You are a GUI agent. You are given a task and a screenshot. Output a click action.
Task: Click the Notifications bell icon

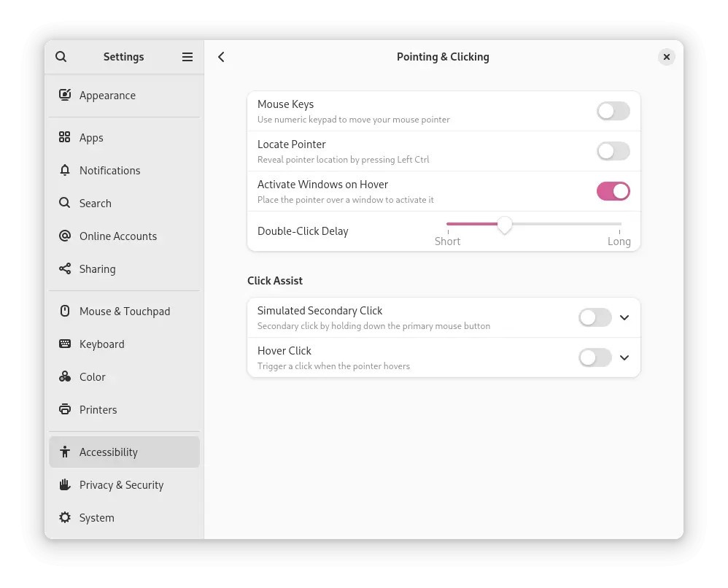(x=65, y=171)
